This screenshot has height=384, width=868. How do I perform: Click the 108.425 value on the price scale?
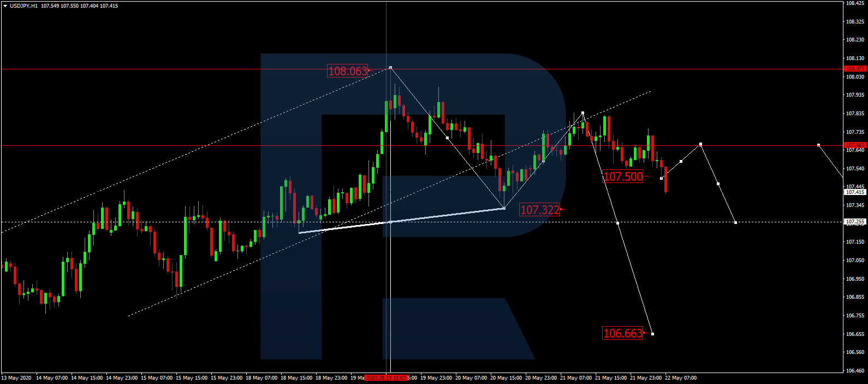(855, 3)
